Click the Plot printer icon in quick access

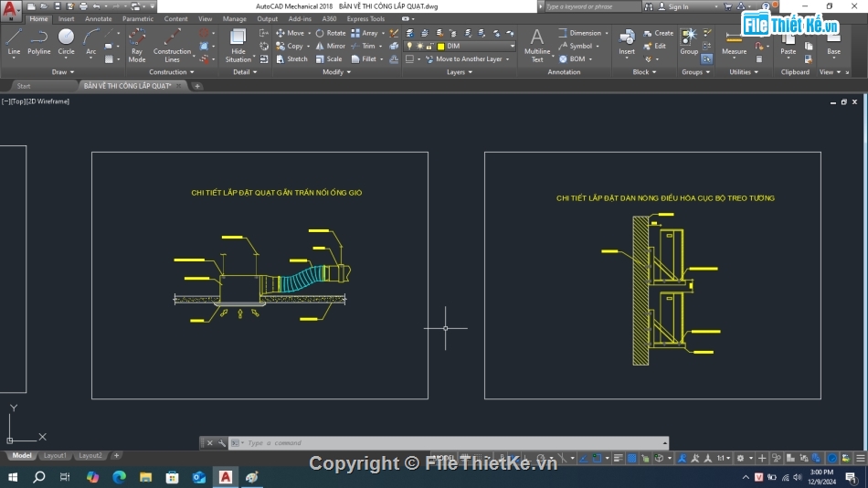(83, 6)
